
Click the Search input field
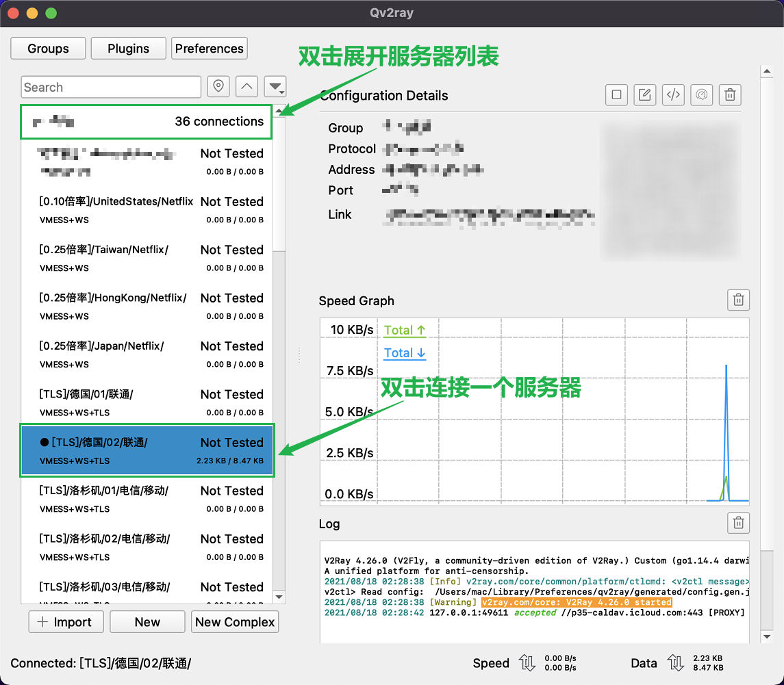point(111,87)
